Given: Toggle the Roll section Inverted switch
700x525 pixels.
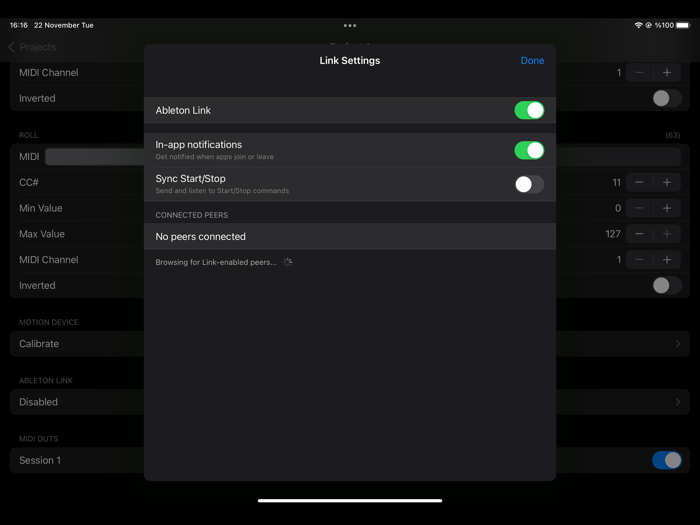Looking at the screenshot, I should pyautogui.click(x=667, y=285).
